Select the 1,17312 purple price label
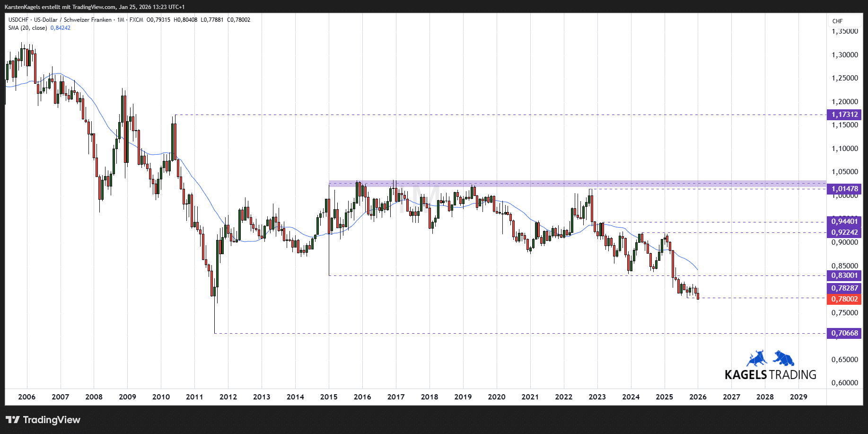 coord(844,115)
